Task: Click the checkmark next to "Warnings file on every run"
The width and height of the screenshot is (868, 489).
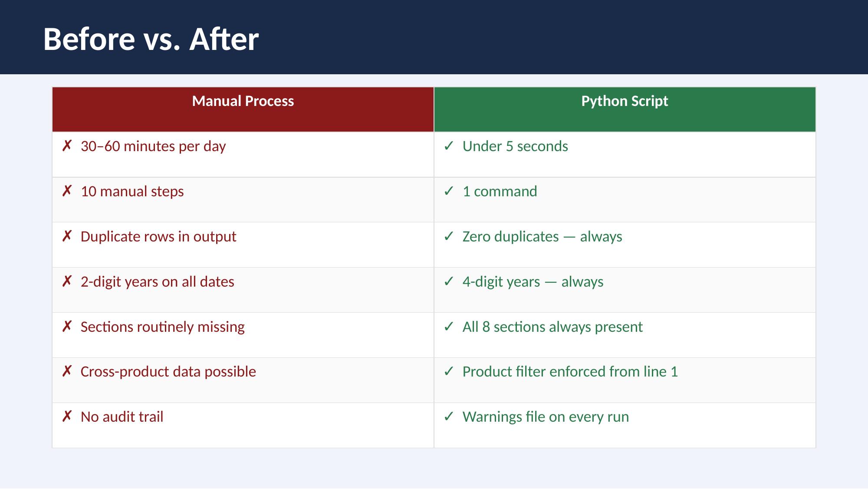Action: (449, 416)
